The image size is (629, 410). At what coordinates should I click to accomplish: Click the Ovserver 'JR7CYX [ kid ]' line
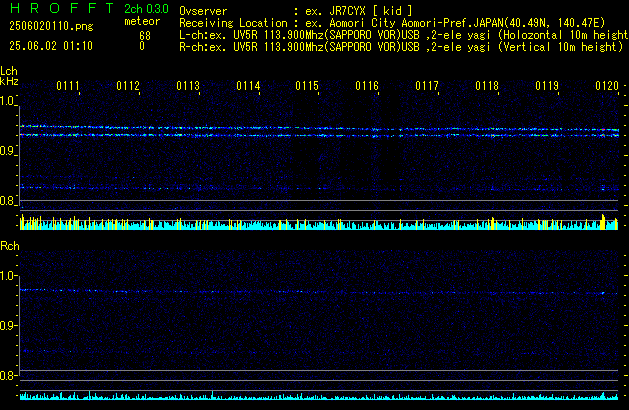[x=296, y=11]
